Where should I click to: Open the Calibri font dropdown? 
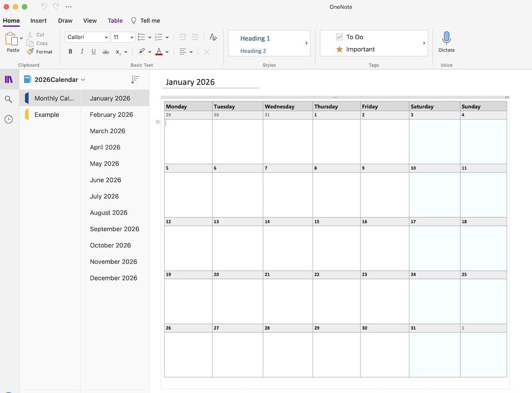(87, 37)
